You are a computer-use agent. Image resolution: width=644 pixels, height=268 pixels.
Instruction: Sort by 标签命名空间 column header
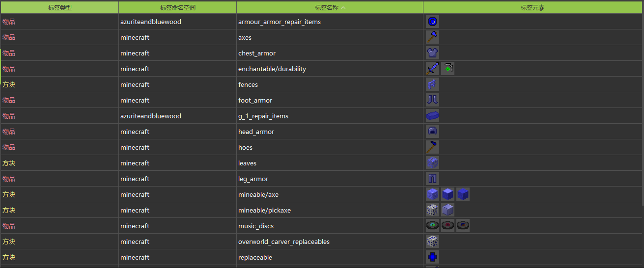pyautogui.click(x=177, y=7)
